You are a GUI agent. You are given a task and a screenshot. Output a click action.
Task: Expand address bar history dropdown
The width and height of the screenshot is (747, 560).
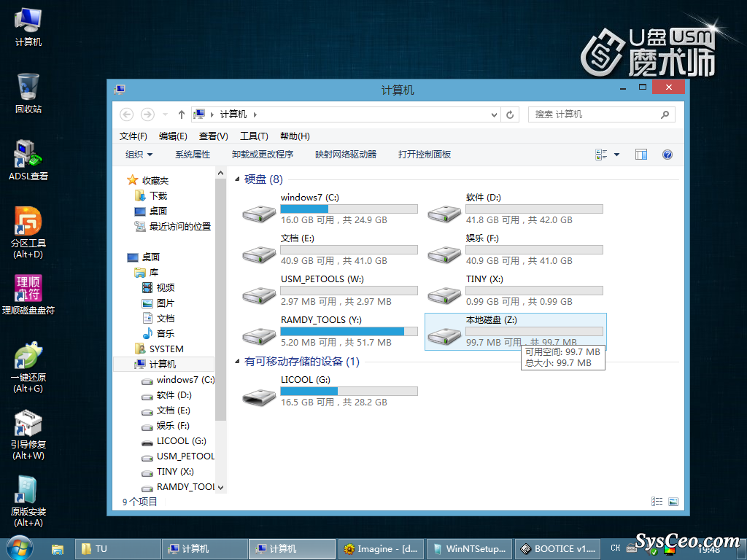tap(494, 114)
